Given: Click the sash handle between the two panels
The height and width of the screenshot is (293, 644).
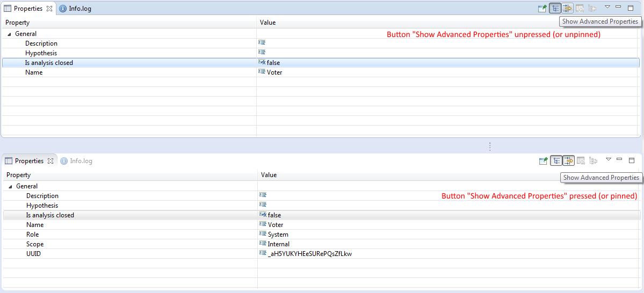Looking at the screenshot, I should click(489, 146).
